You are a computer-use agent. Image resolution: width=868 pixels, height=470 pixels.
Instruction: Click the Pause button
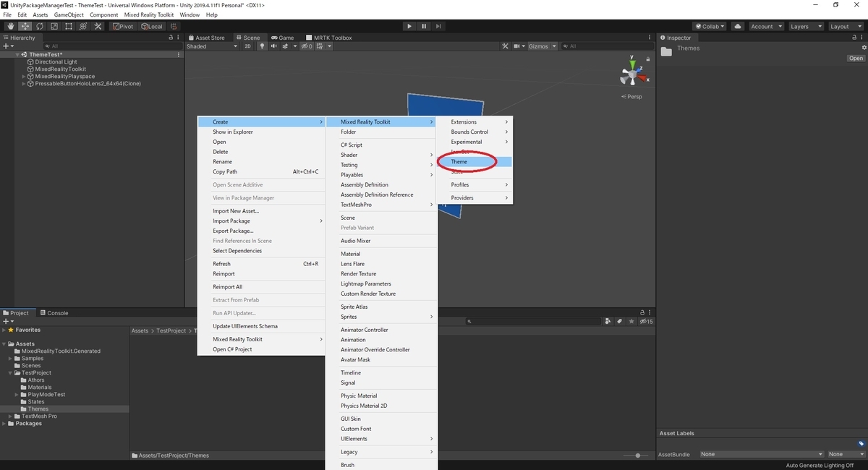click(424, 26)
